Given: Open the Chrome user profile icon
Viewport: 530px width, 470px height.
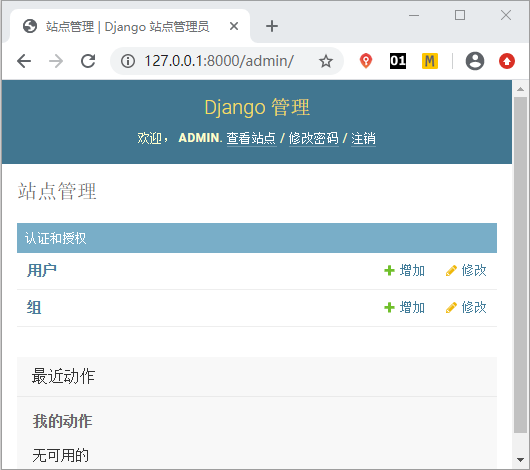Looking at the screenshot, I should [x=475, y=61].
